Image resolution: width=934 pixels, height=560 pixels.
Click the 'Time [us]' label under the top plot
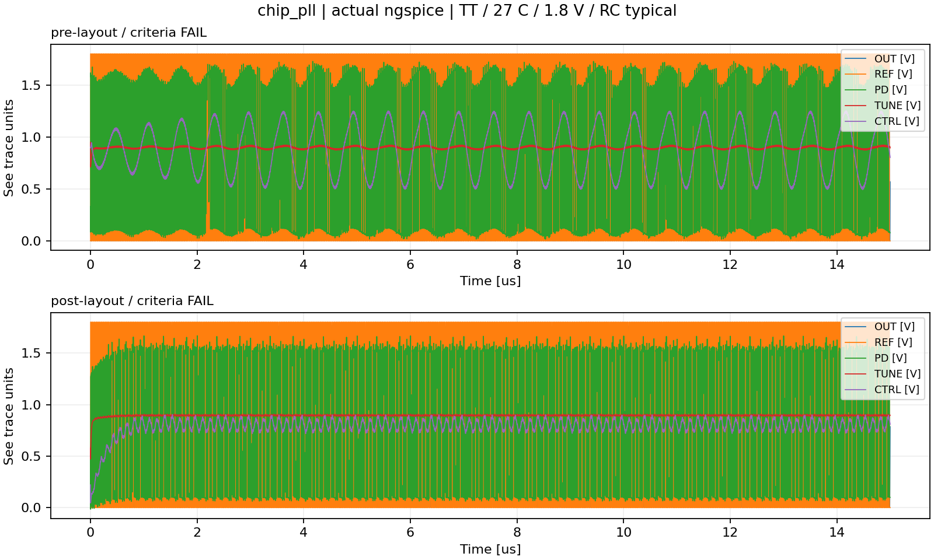(x=490, y=281)
